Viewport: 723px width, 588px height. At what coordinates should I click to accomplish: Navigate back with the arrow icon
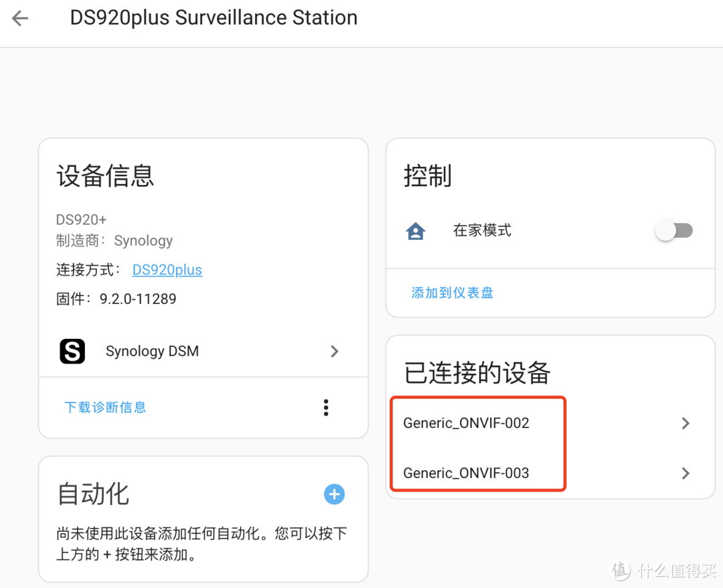click(19, 18)
